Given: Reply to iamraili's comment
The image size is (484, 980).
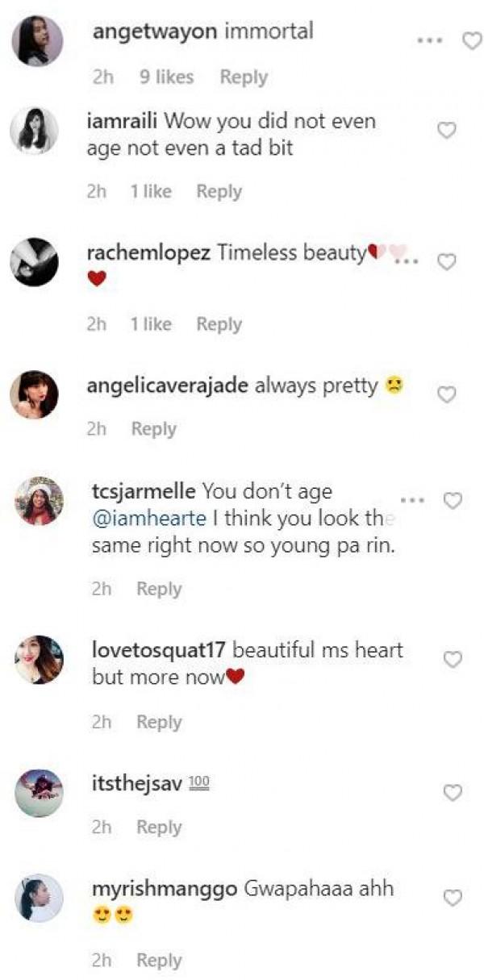Looking at the screenshot, I should point(219,192).
